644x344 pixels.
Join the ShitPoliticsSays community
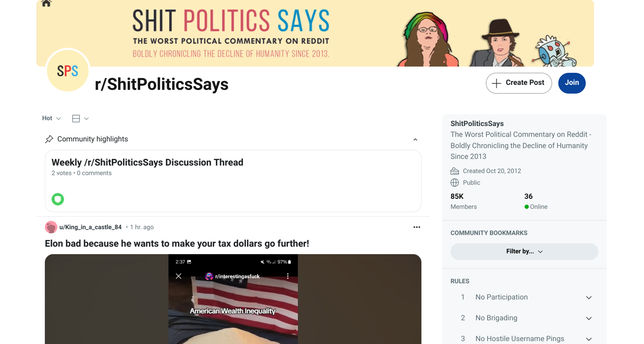[x=572, y=83]
